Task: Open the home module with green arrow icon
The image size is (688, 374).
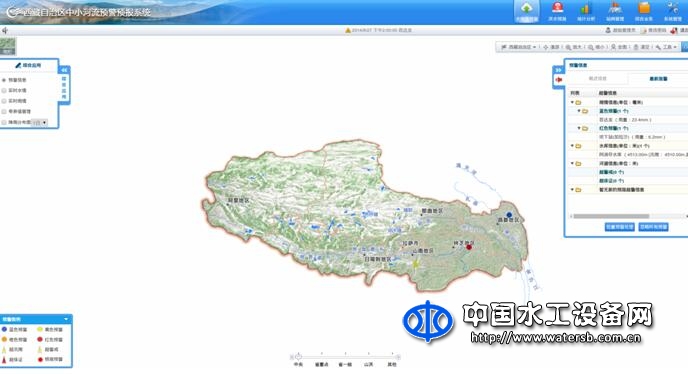Action: 527,11
